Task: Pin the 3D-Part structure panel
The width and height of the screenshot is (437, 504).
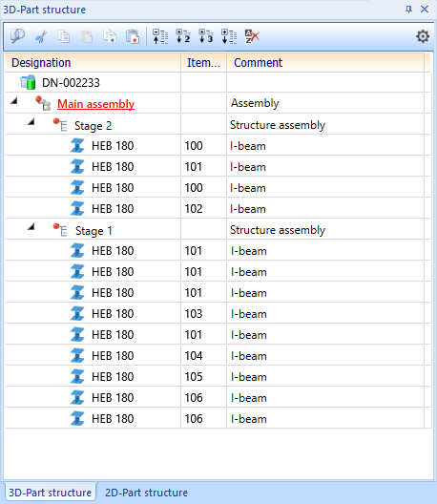Action: click(408, 10)
